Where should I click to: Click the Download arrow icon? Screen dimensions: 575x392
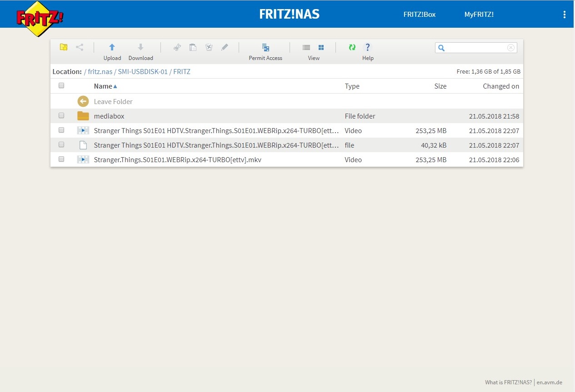pos(141,47)
